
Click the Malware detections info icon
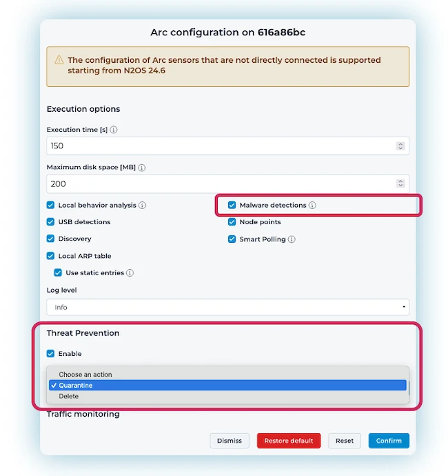click(312, 206)
